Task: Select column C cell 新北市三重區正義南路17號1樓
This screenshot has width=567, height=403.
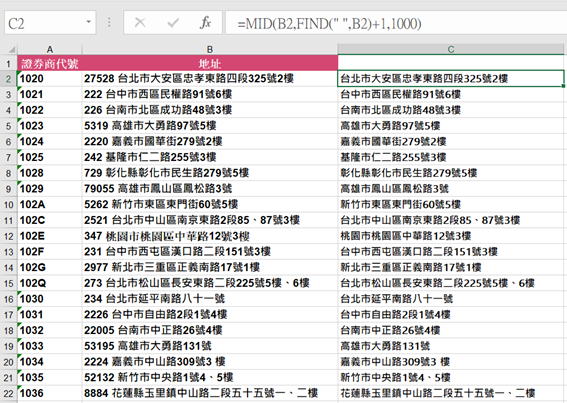Action: (x=451, y=268)
